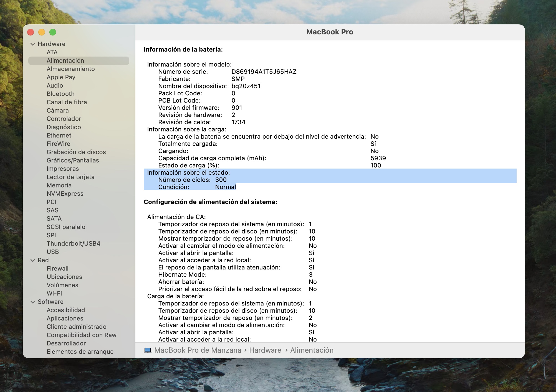Select Gráficos/Pantallas in sidebar
The image size is (556, 392).
(73, 160)
